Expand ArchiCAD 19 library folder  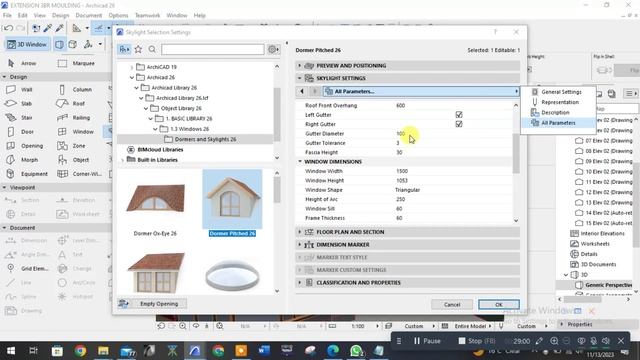(131, 67)
